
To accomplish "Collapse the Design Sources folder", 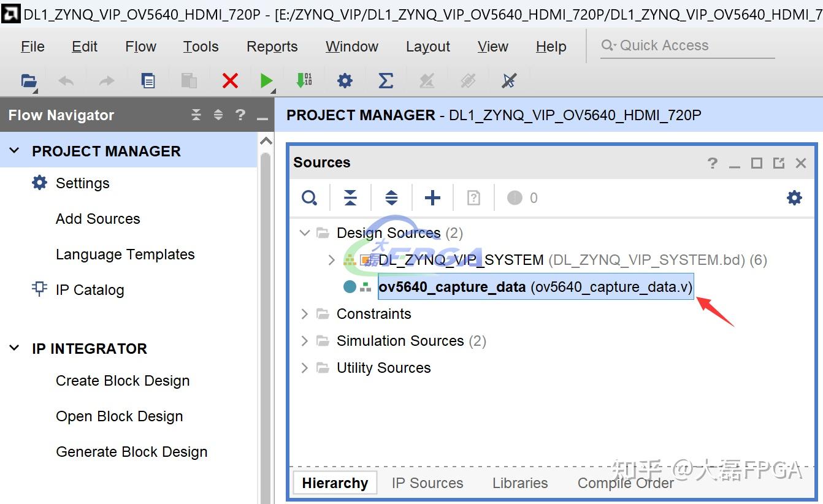I will click(x=304, y=233).
